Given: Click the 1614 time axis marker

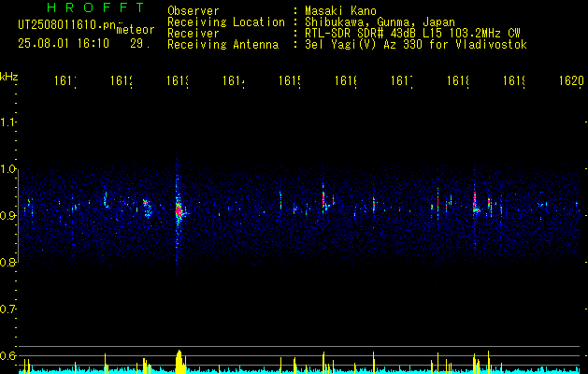Looking at the screenshot, I should (x=234, y=81).
